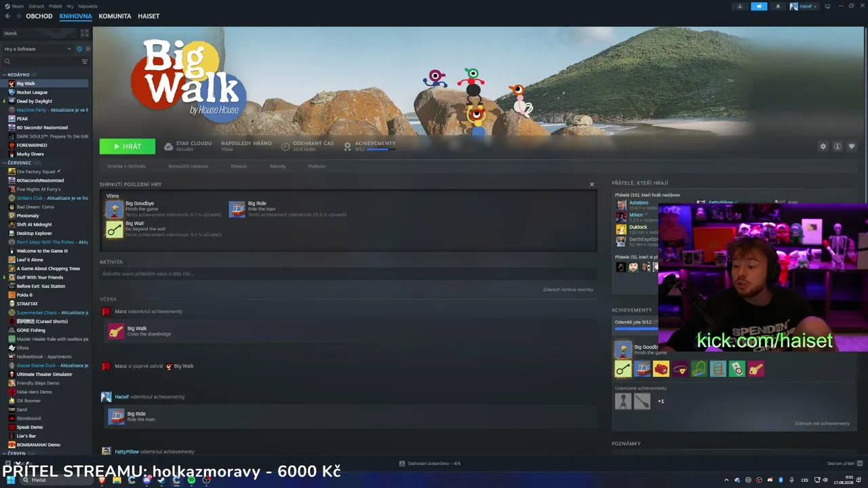868x488 pixels.
Task: Go to the OBCHOD tab
Action: coord(39,16)
